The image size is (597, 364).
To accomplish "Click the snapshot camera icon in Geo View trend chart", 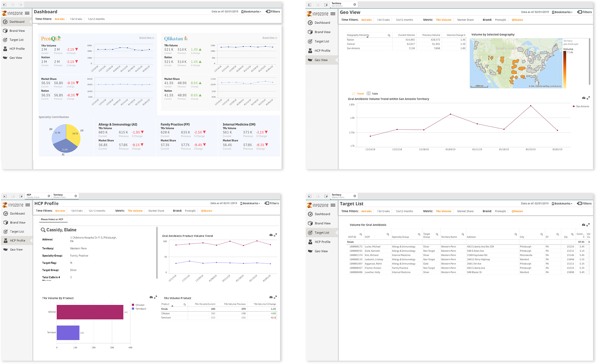I will [583, 98].
